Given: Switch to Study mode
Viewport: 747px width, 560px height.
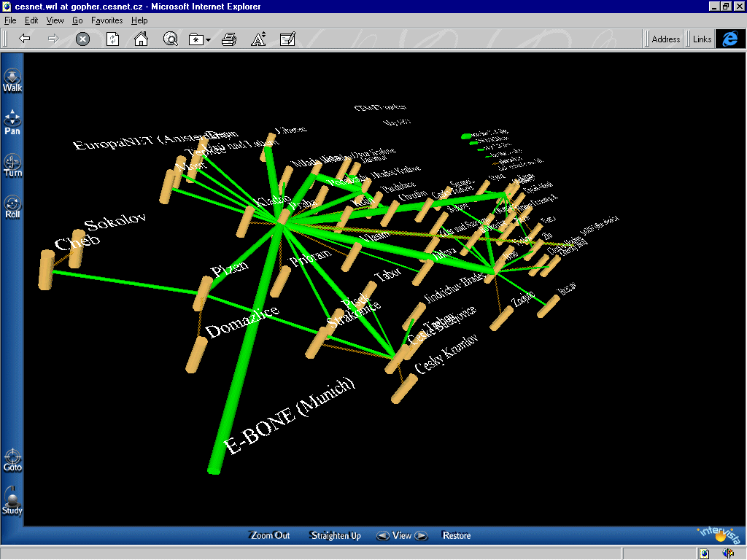Looking at the screenshot, I should [12, 502].
